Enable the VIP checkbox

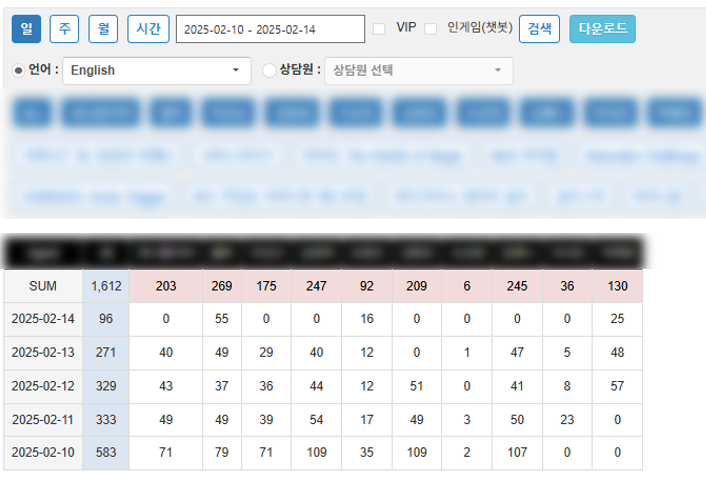point(379,29)
